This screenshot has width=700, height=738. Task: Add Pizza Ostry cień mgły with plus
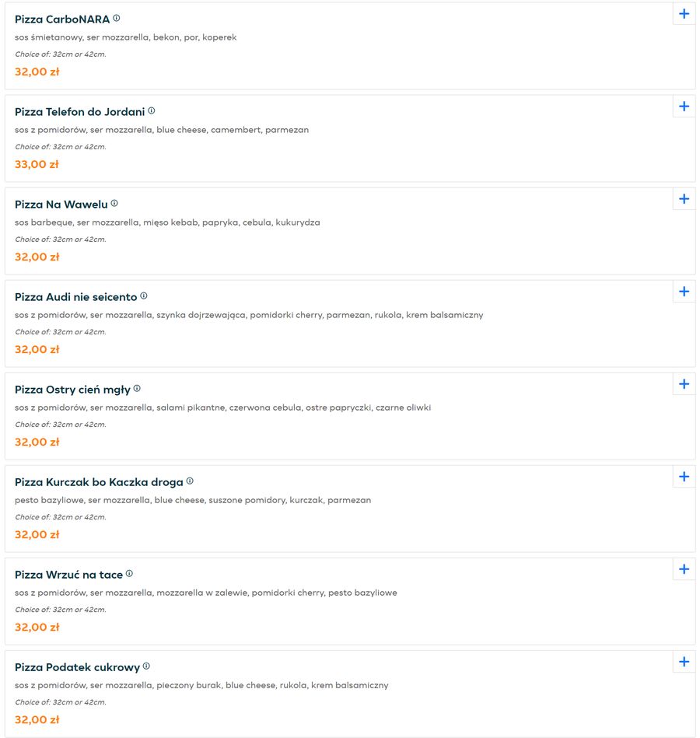(x=684, y=384)
